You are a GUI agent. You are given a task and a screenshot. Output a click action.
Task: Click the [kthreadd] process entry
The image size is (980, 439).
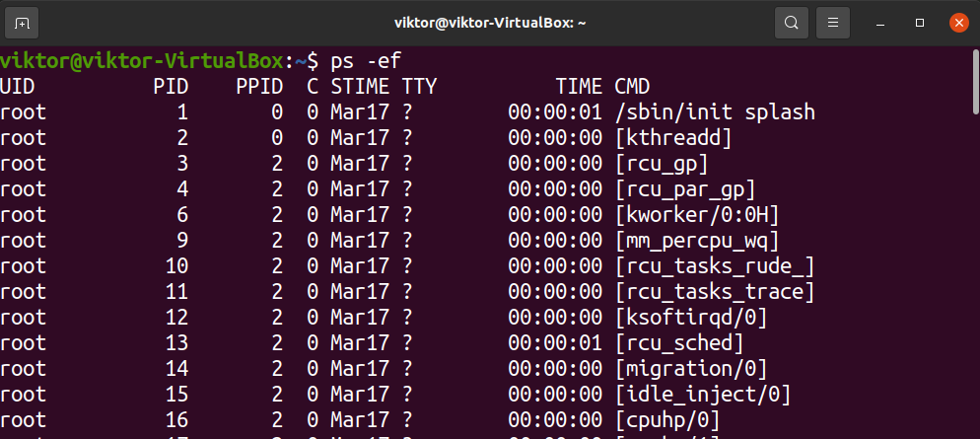(x=673, y=138)
